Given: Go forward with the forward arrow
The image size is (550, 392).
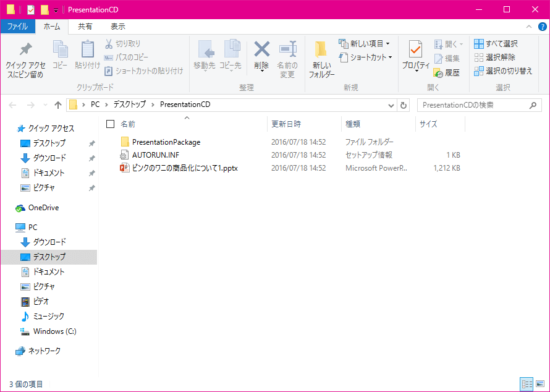Looking at the screenshot, I should (x=31, y=105).
